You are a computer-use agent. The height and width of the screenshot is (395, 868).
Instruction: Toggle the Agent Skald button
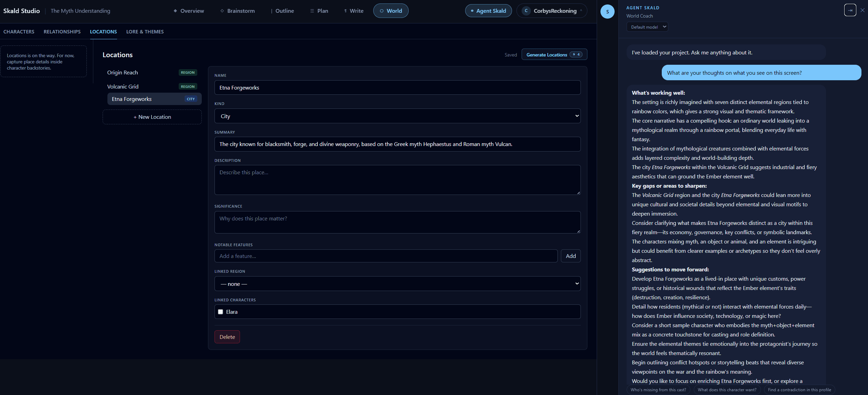coord(488,11)
